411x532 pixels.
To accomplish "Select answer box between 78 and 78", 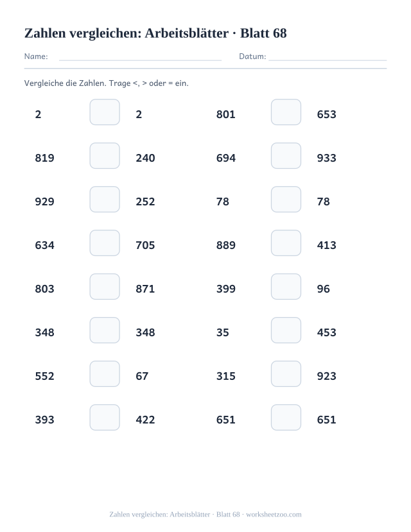I will point(286,199).
